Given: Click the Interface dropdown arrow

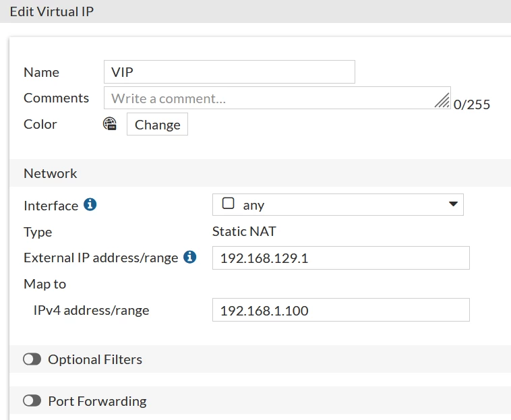Looking at the screenshot, I should click(x=453, y=204).
